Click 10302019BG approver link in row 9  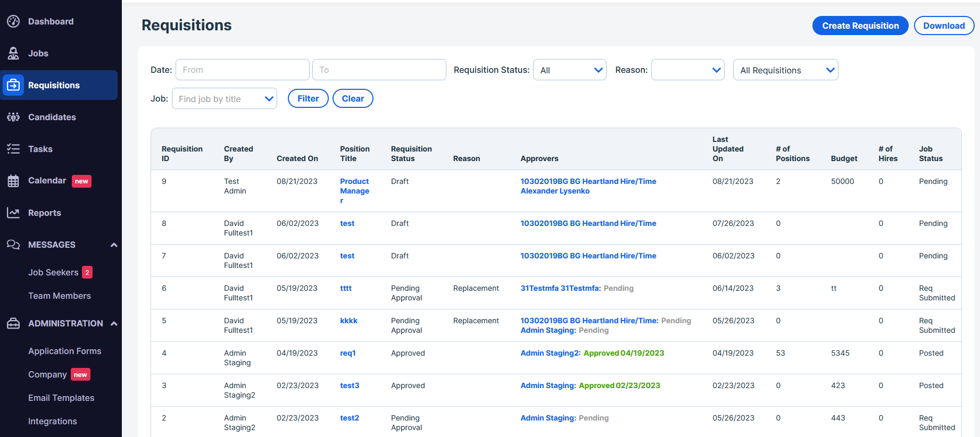pos(588,181)
